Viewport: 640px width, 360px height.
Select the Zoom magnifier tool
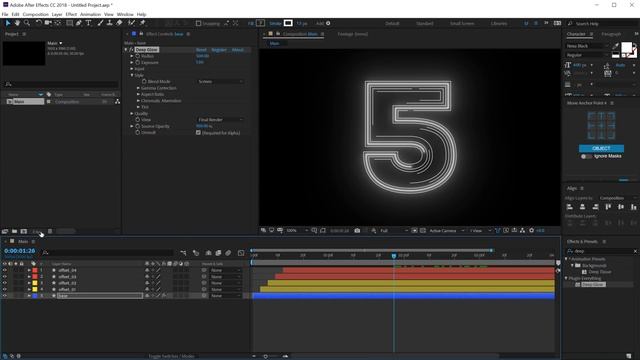click(x=27, y=23)
